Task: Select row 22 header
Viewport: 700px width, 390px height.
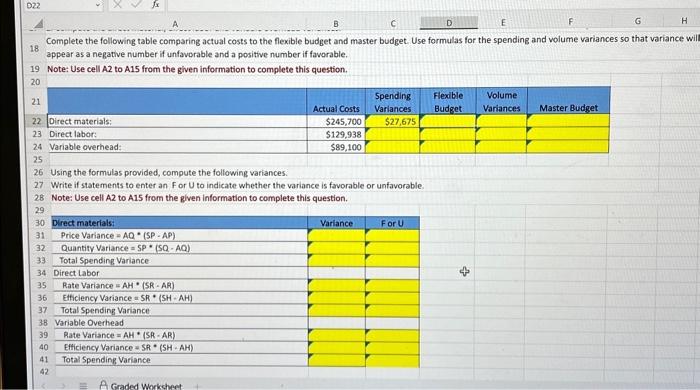Action: pyautogui.click(x=37, y=121)
